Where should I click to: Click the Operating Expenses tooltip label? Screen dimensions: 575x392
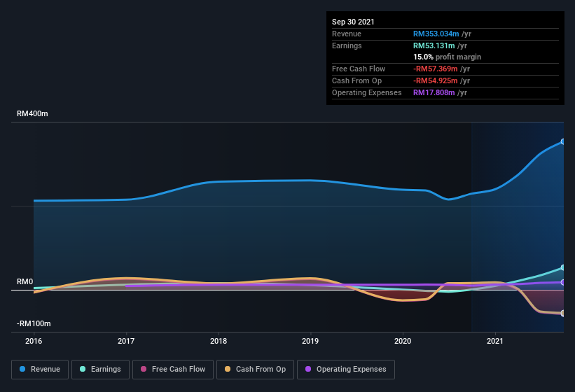point(367,92)
